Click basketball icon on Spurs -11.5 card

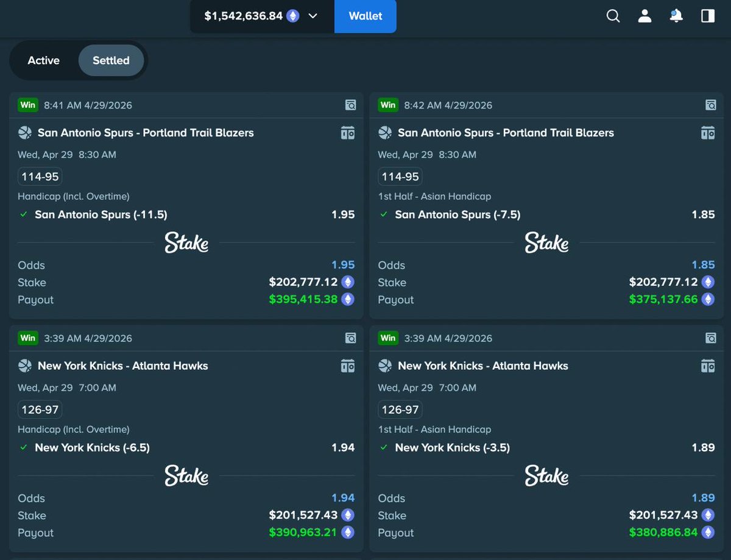click(25, 133)
